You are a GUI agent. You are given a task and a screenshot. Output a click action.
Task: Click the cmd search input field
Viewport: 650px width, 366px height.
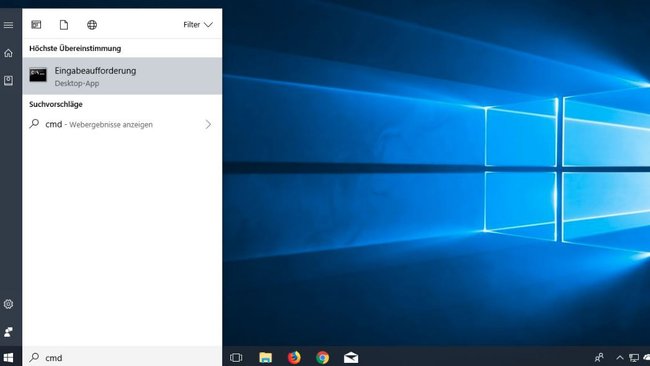pyautogui.click(x=122, y=357)
